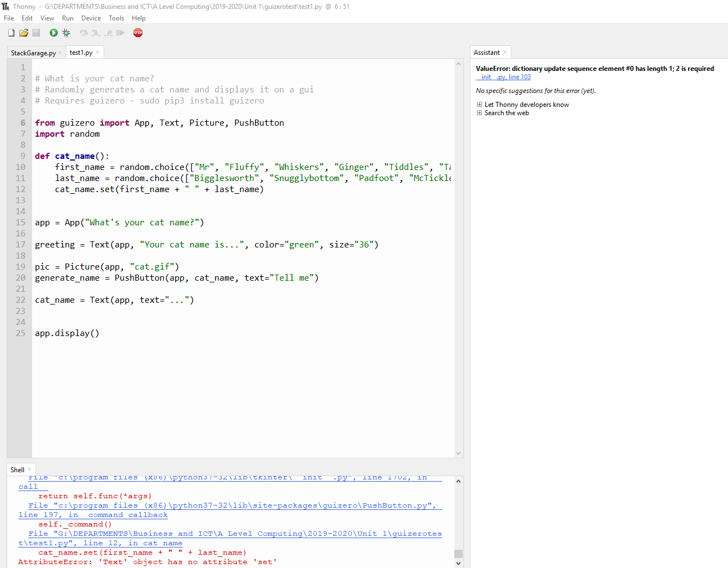Start debugging with the bug icon
This screenshot has width=728, height=568.
coord(66,33)
